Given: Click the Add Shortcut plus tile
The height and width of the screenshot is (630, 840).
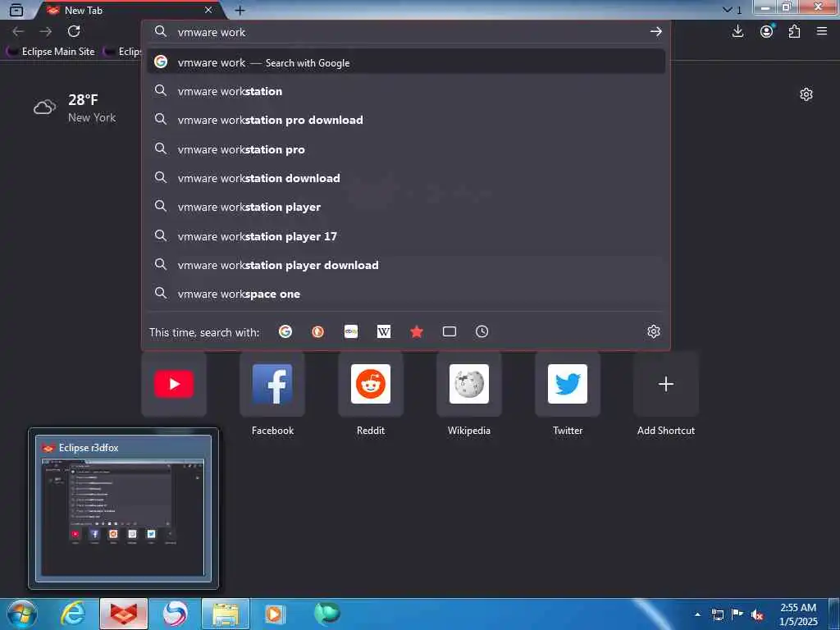Looking at the screenshot, I should pyautogui.click(x=666, y=384).
